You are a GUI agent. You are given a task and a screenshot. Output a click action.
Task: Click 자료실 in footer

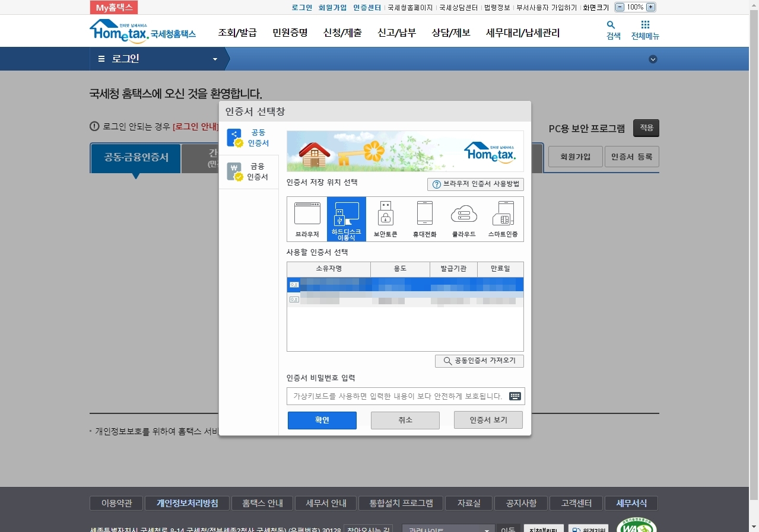pyautogui.click(x=469, y=504)
